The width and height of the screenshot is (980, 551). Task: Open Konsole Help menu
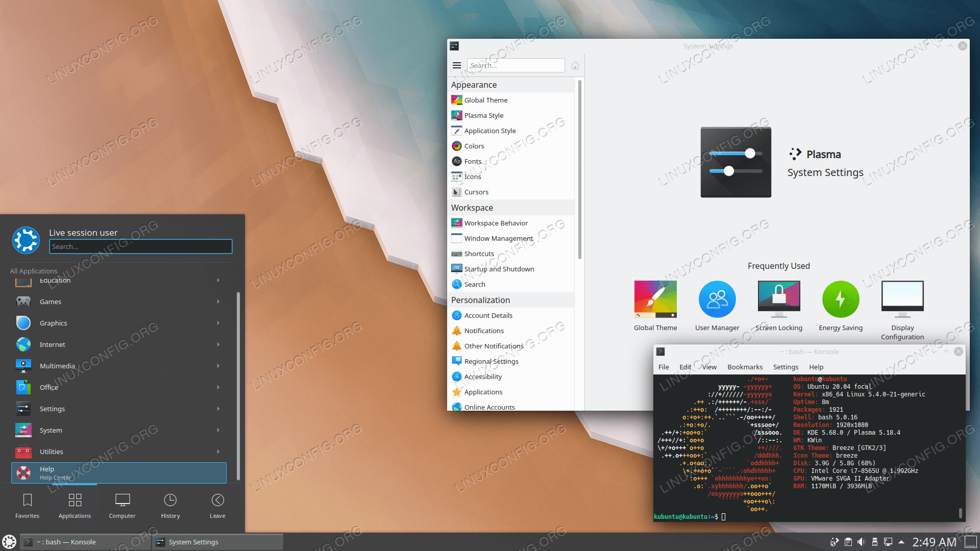816,367
